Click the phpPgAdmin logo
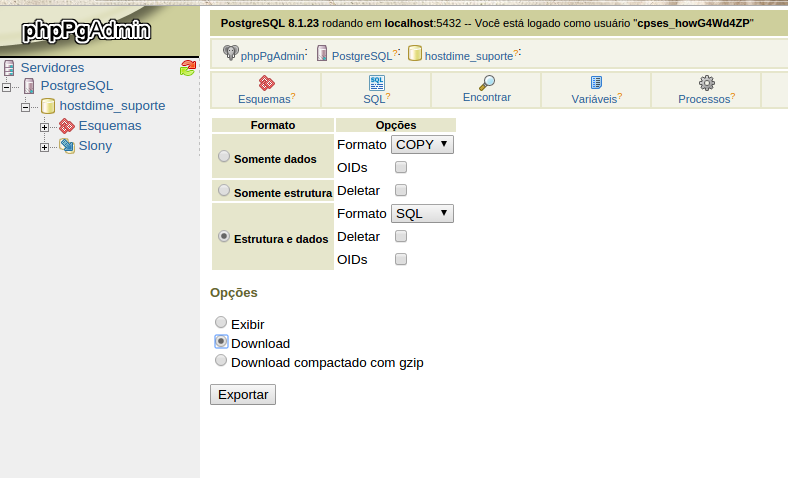 coord(86,31)
